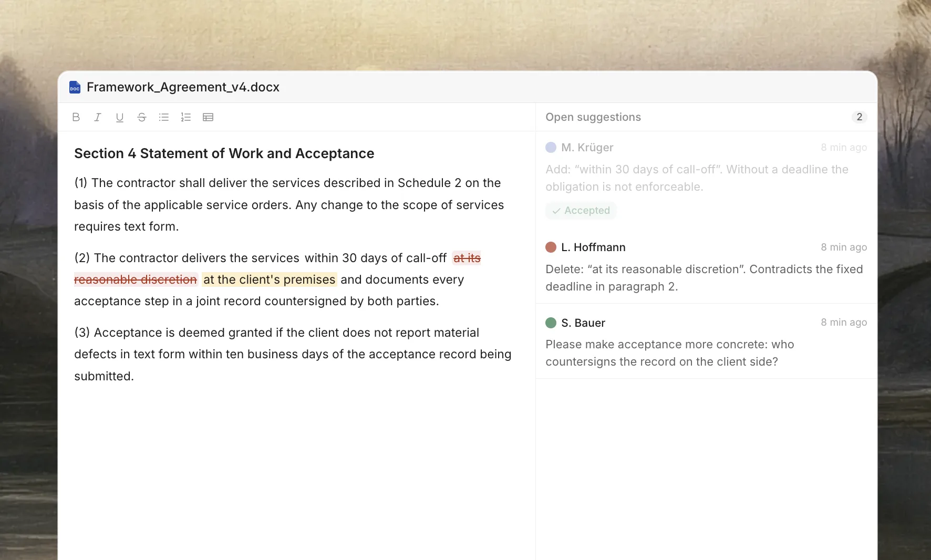Click highlighted text "at the client's premises"
The image size is (931, 560).
(x=269, y=279)
